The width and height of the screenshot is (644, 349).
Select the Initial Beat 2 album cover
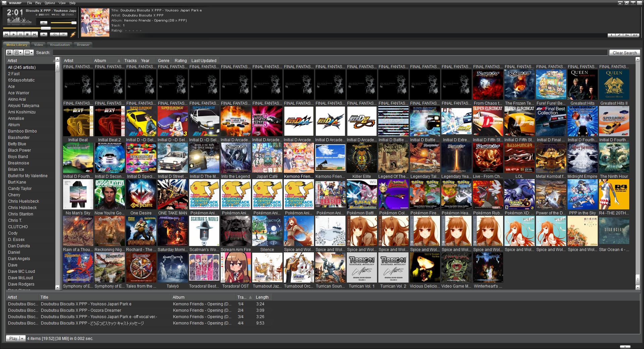[x=109, y=121]
